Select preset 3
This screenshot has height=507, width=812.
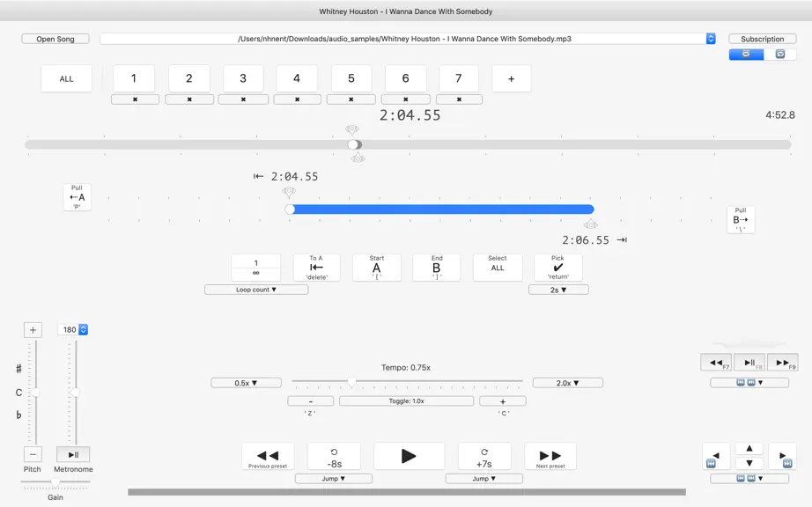(x=243, y=78)
